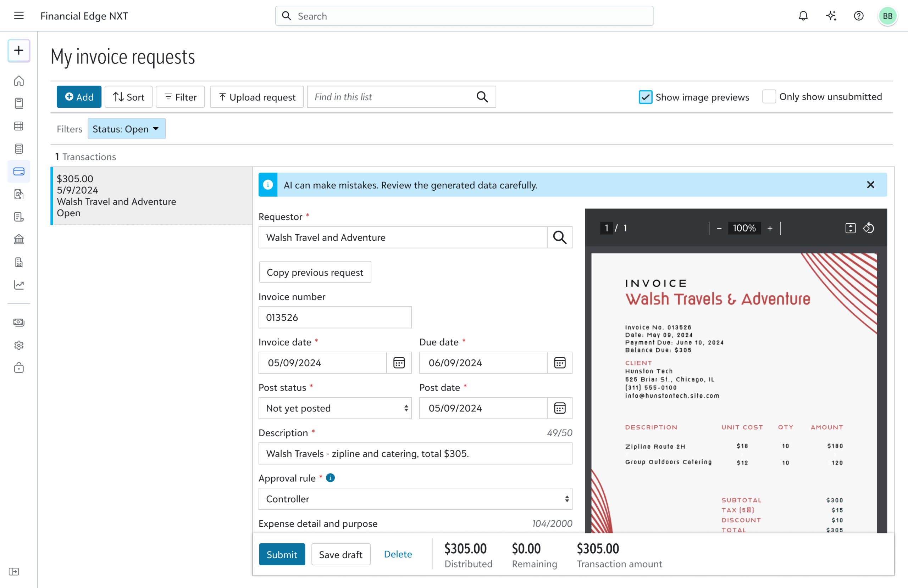Screen dimensions: 908x588
Task: Open the credit card sidebar icon
Action: (19, 171)
